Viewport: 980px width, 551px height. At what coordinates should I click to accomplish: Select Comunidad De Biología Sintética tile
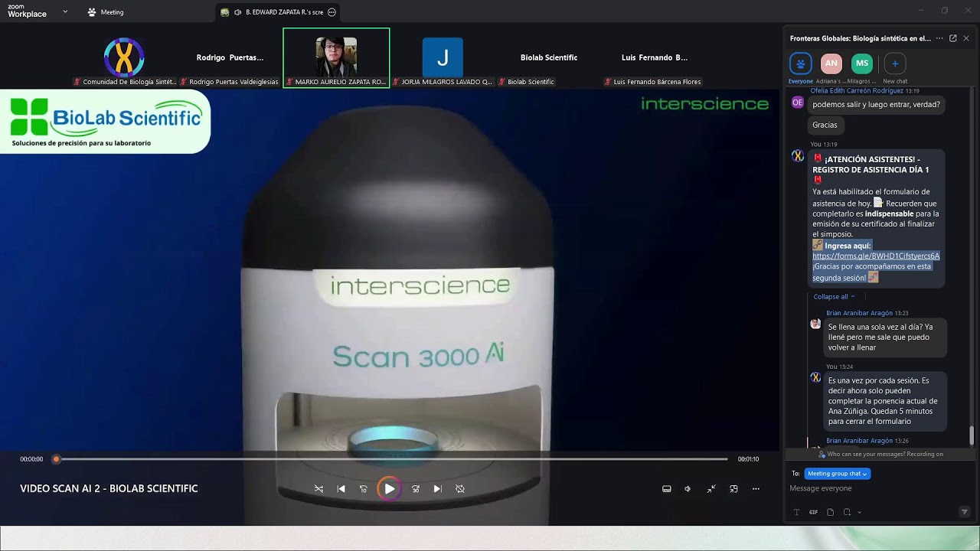[124, 58]
